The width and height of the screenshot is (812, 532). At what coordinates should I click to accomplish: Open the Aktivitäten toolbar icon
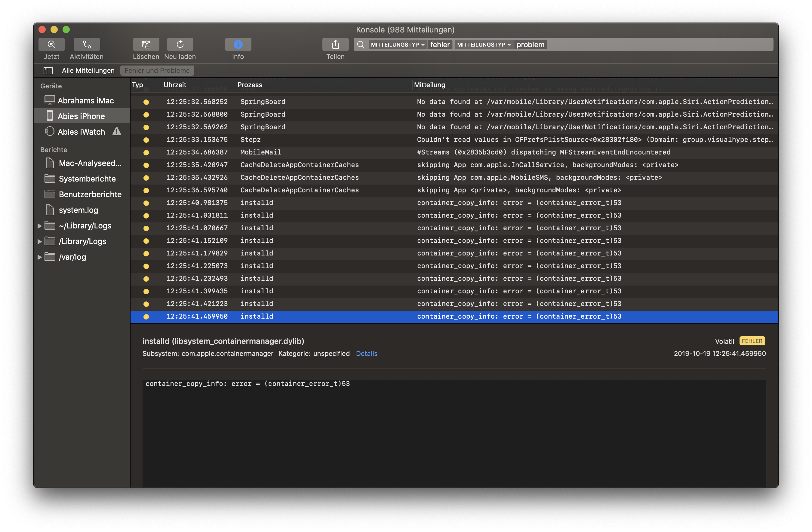(x=87, y=44)
